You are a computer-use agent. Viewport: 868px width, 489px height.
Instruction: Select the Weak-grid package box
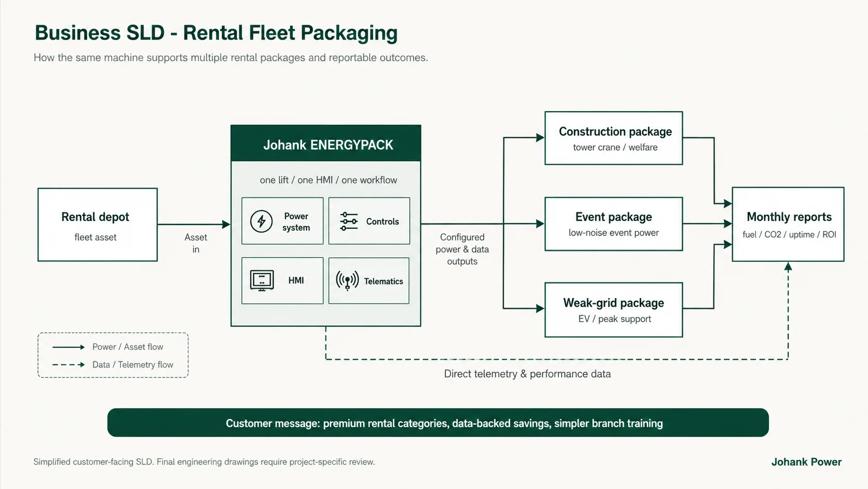click(x=614, y=310)
